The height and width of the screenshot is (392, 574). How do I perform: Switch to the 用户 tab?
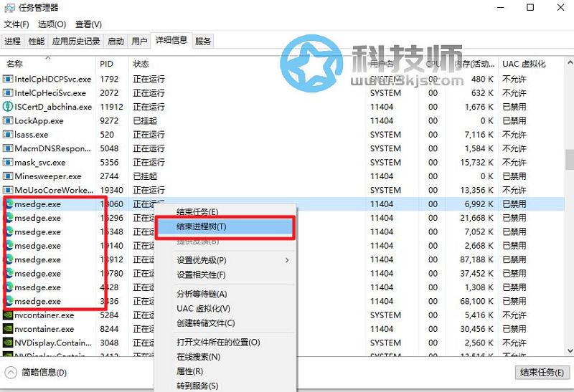point(139,42)
